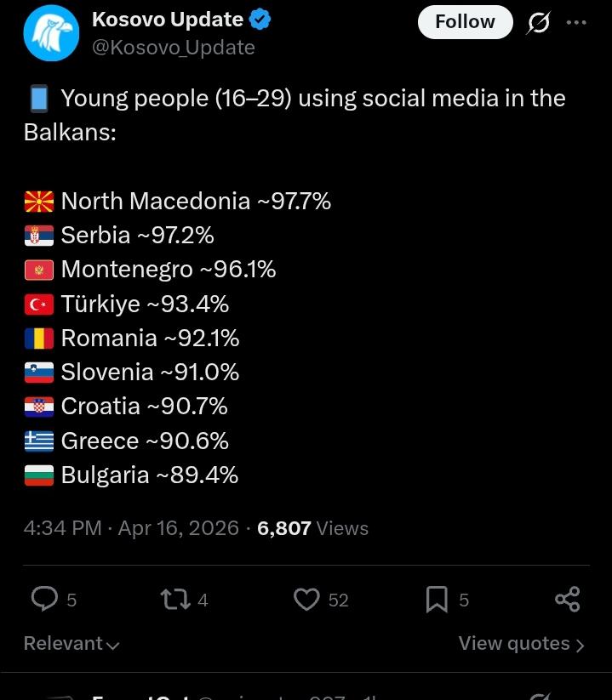Open the three-dot more options menu
Image resolution: width=612 pixels, height=700 pixels.
[x=576, y=22]
